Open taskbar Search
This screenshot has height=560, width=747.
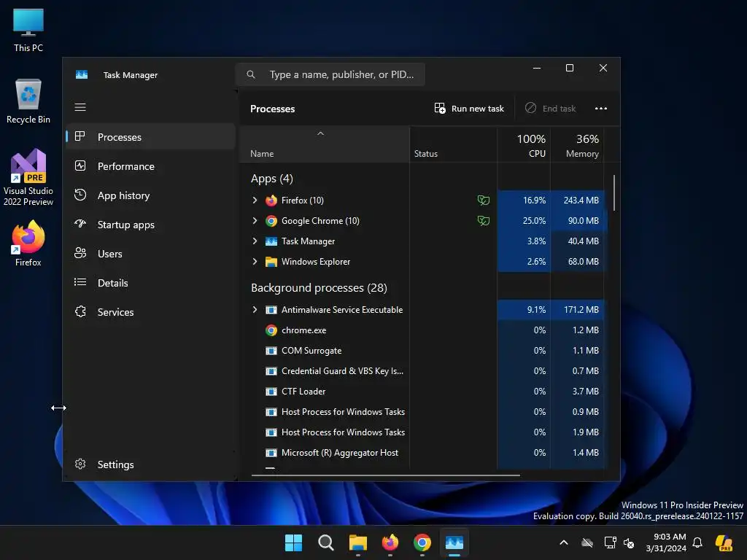[326, 542]
